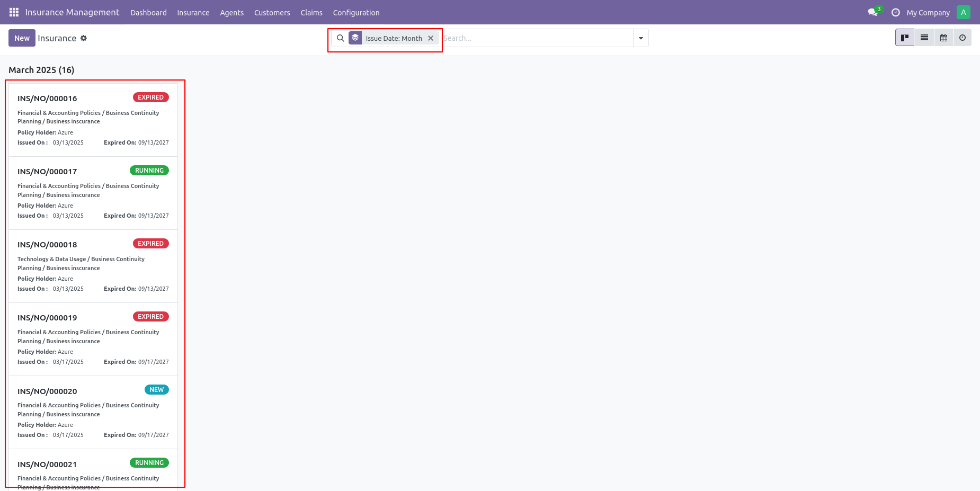
Task: Click Issued On 03/17/2025 in INS/NO/000020
Action: [x=50, y=435]
